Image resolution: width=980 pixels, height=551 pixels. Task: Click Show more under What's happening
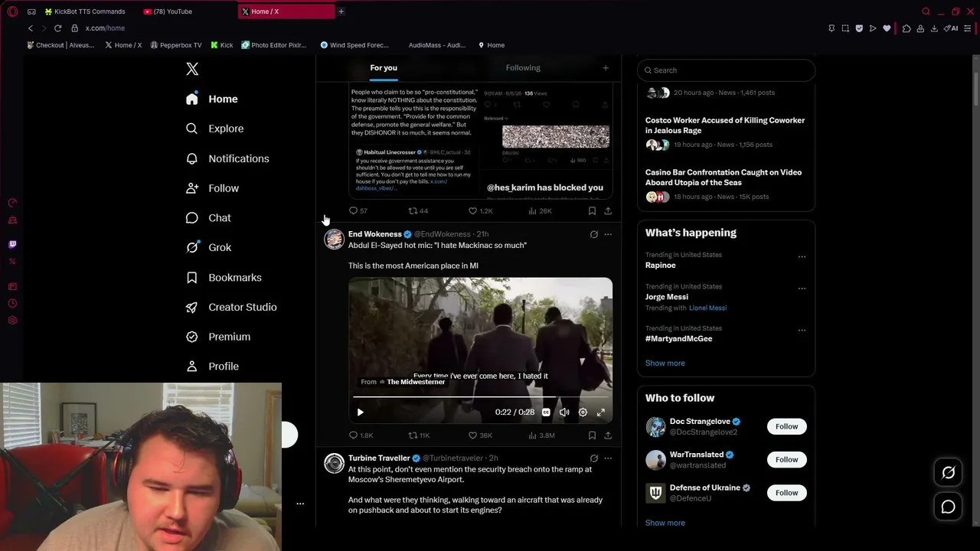[665, 364]
